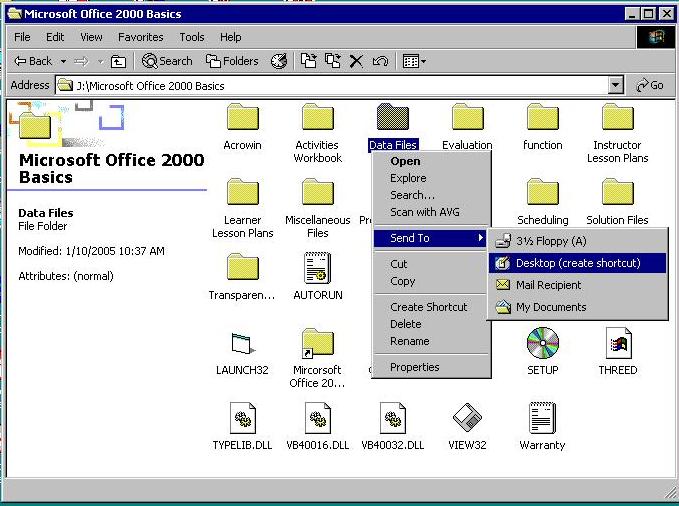This screenshot has height=506, width=679.
Task: Select the Warranty text file
Action: coord(542,426)
